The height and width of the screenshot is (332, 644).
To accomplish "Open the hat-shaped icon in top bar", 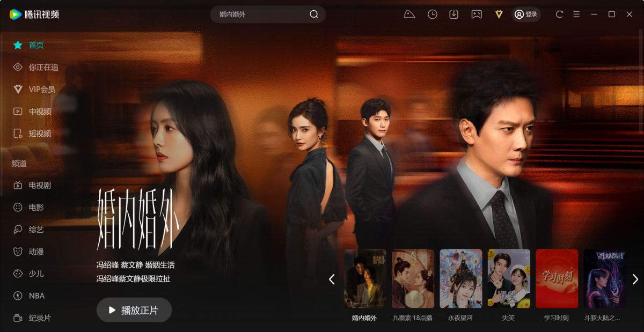I will [x=409, y=14].
